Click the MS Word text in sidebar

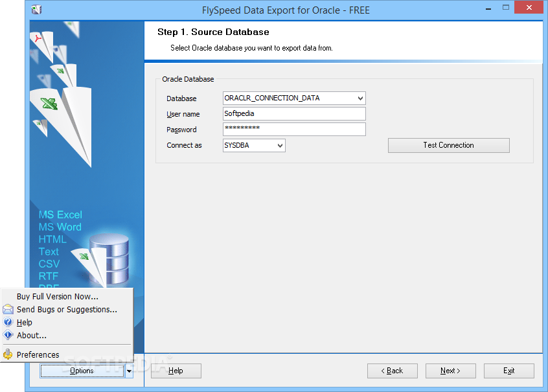[60, 227]
